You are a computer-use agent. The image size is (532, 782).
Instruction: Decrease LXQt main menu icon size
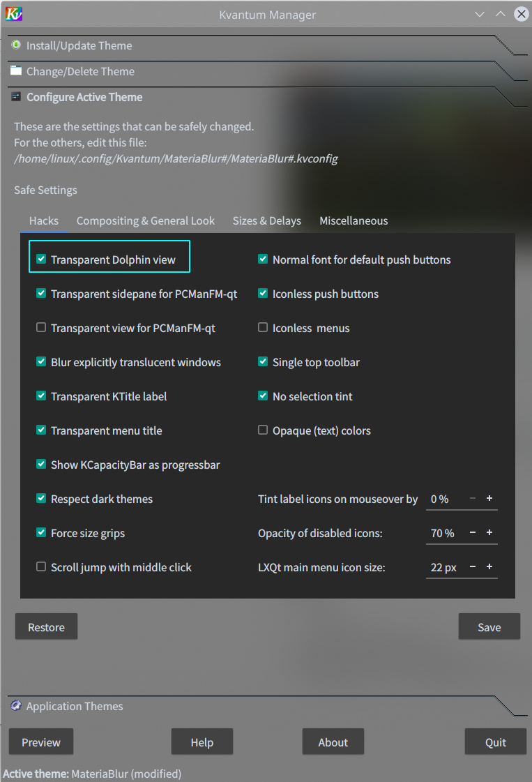(x=473, y=567)
